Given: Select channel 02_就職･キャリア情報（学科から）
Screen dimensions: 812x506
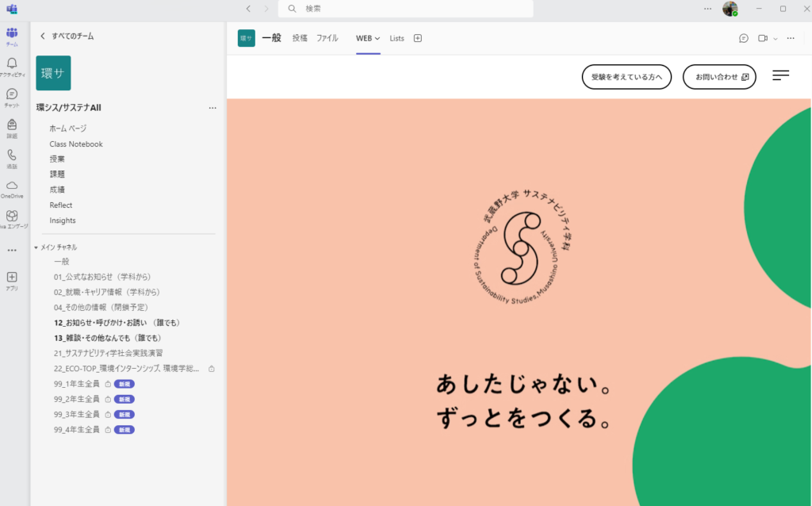Looking at the screenshot, I should pyautogui.click(x=107, y=292).
